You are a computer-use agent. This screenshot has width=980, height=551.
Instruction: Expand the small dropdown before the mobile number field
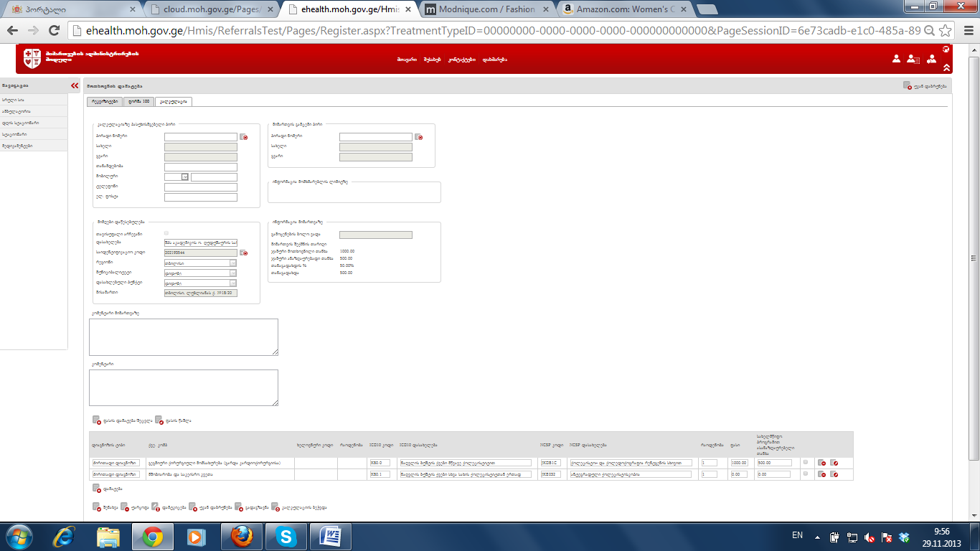coord(184,176)
